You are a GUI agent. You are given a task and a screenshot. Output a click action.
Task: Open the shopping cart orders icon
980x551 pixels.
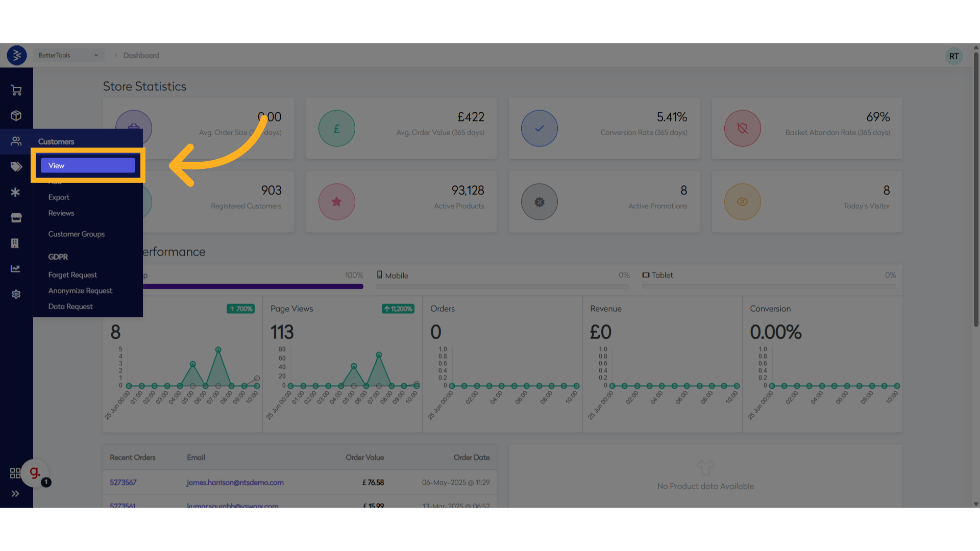coord(16,91)
